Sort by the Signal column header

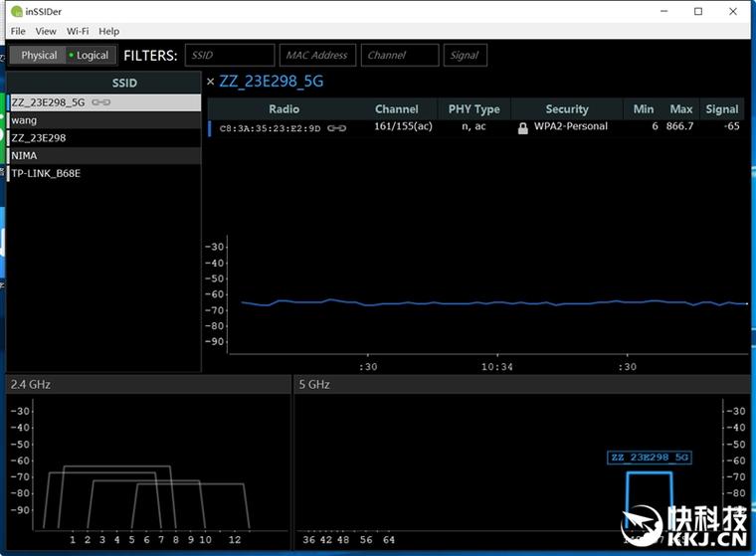click(721, 109)
